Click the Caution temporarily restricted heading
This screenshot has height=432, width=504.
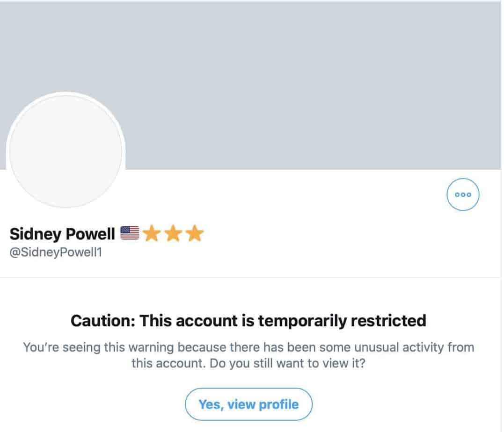tap(248, 321)
